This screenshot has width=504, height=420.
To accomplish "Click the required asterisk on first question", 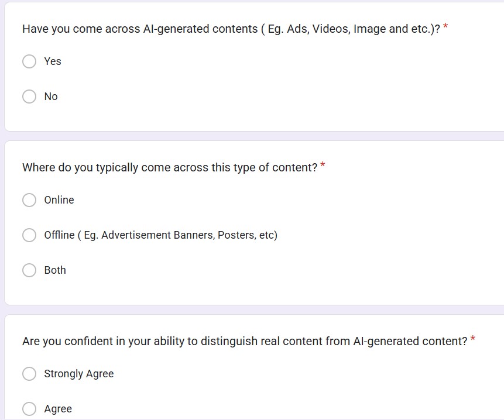I will (x=445, y=27).
